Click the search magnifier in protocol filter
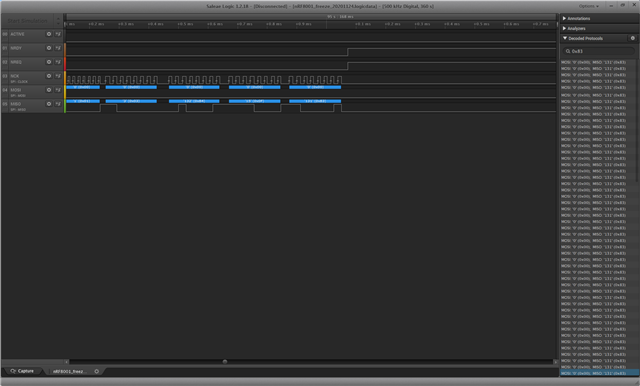This screenshot has height=386, width=640. [x=568, y=51]
